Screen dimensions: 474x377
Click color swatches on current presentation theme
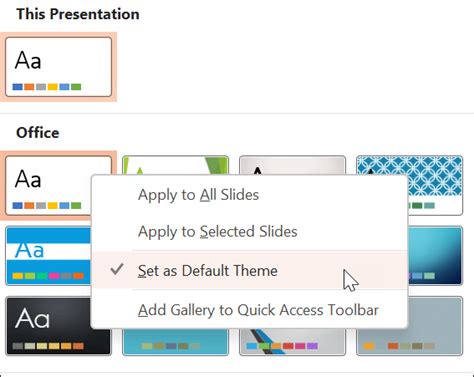click(47, 87)
